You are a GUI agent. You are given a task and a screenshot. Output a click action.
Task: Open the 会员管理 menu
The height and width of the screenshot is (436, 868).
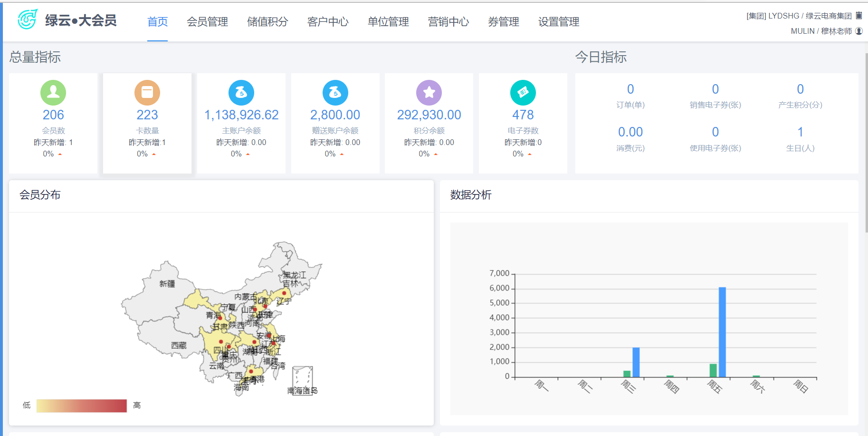(207, 22)
